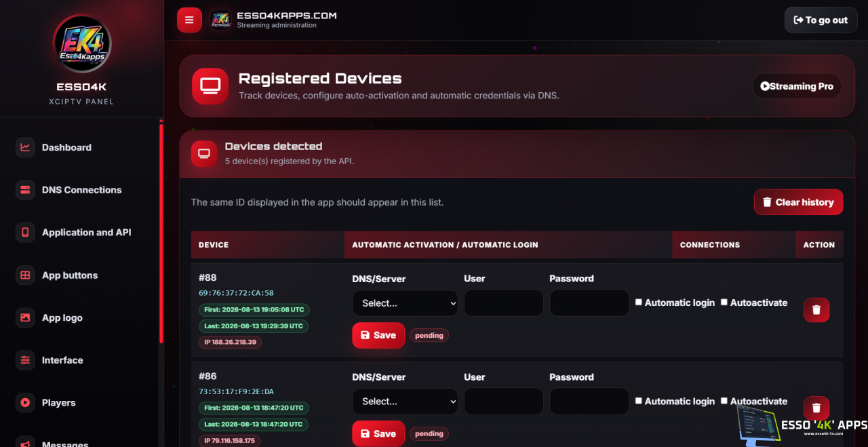Open the hamburger menu button

coord(189,20)
